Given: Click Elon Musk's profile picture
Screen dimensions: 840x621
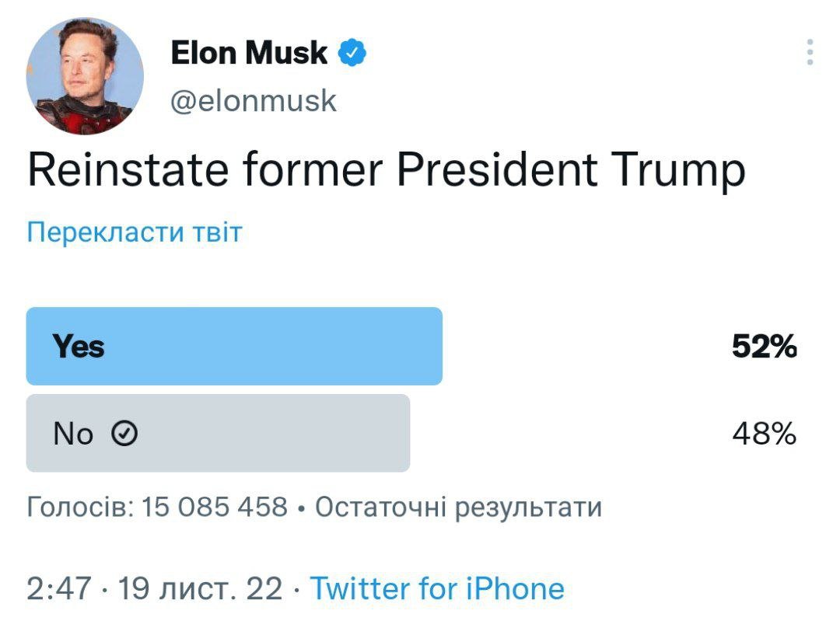Looking at the screenshot, I should click(88, 76).
